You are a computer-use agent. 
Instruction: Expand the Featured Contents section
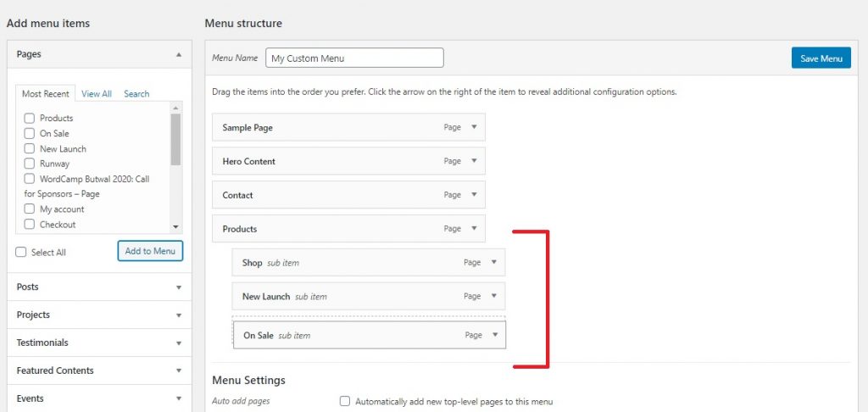tap(100, 370)
